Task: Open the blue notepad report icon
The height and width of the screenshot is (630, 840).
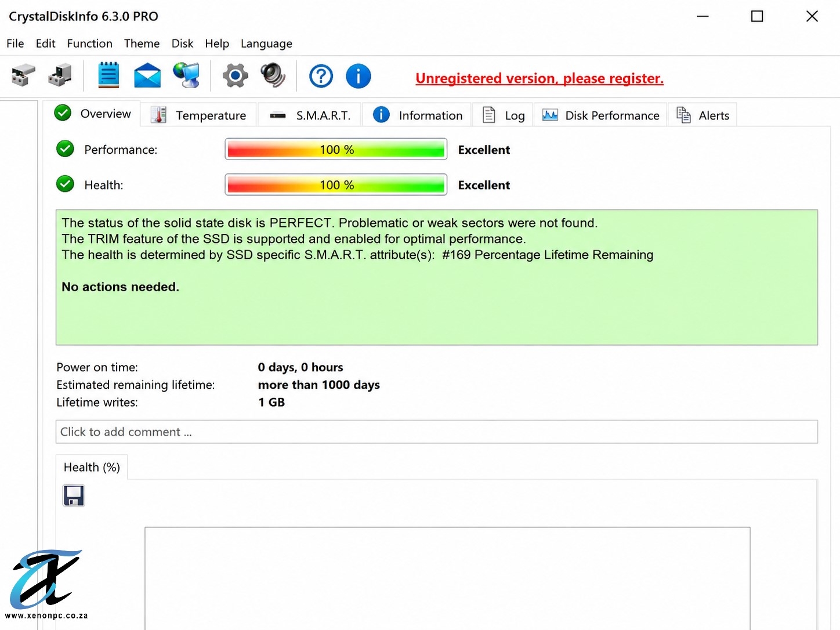Action: [108, 75]
